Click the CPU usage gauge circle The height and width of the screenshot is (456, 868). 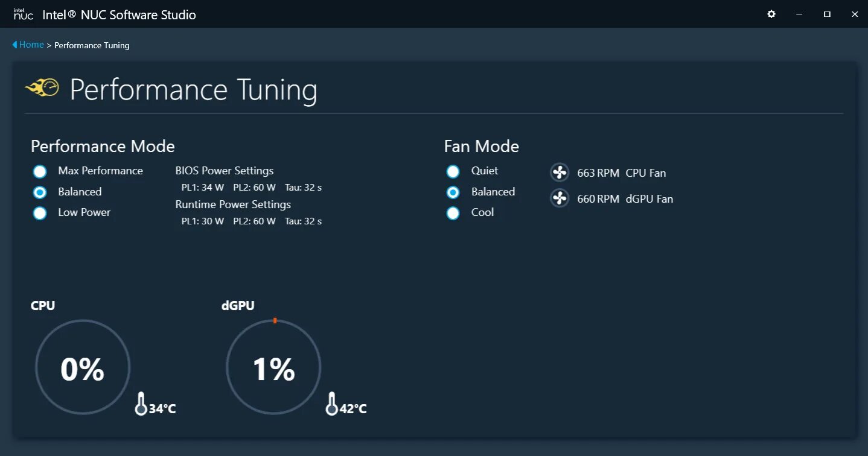pos(83,367)
